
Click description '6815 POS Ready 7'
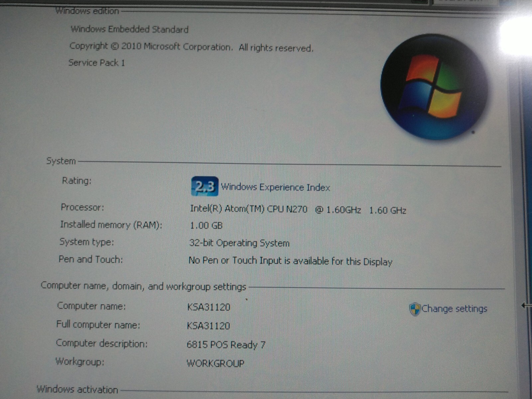(226, 344)
